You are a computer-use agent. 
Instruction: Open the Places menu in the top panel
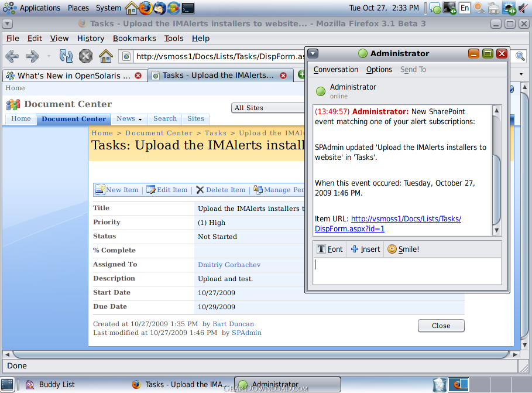78,8
